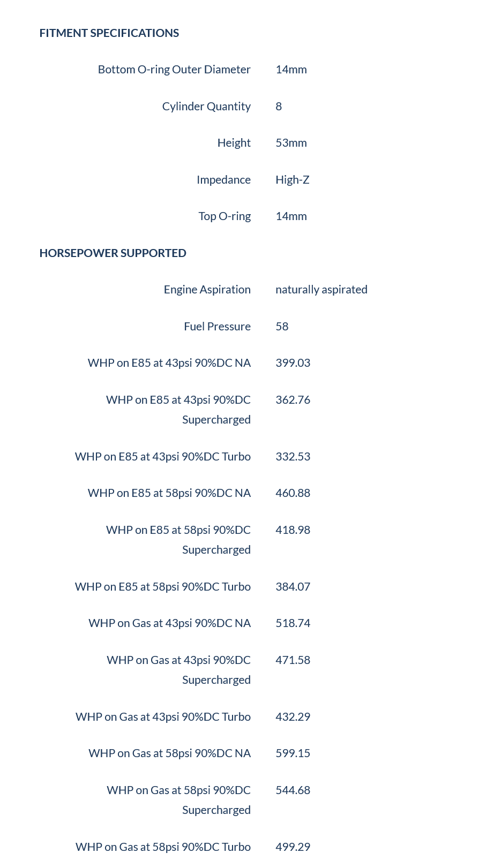Select WHP on Gas at 43psi Turbo label

(163, 717)
